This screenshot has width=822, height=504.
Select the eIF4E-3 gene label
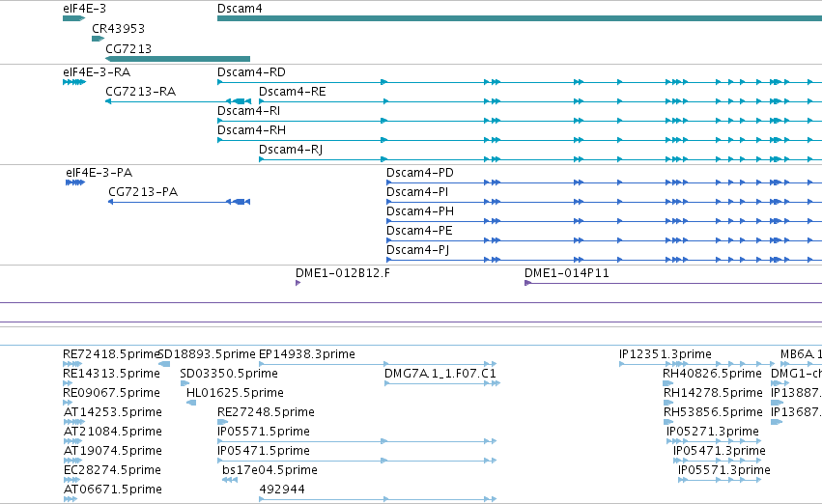(84, 9)
